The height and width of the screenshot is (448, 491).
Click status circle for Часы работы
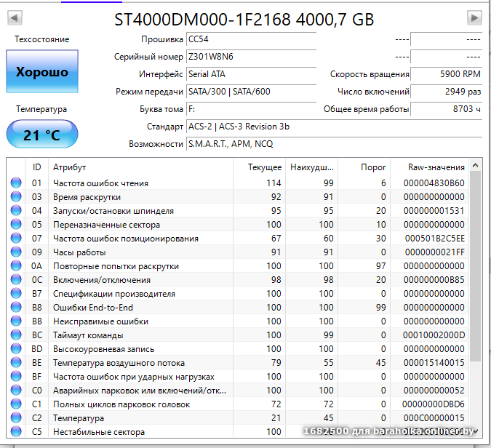click(16, 252)
